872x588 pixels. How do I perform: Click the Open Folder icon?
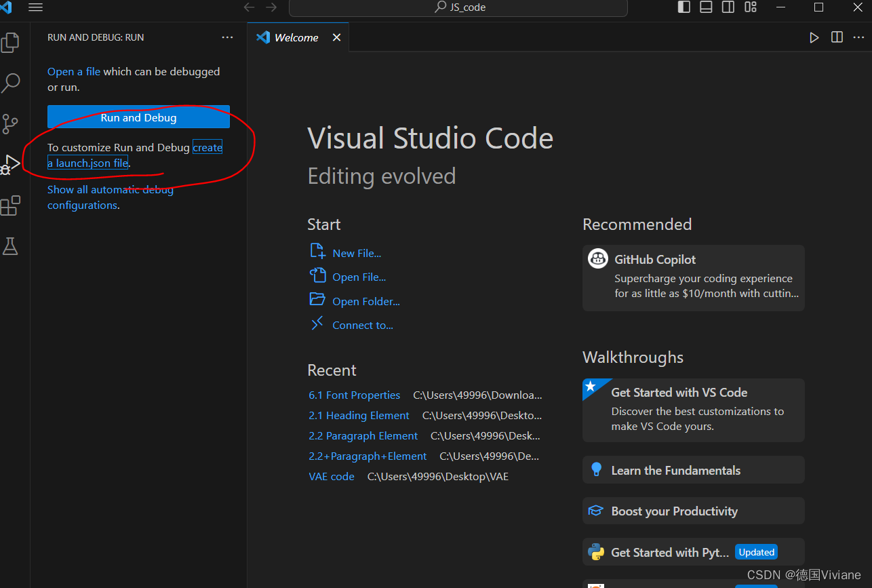(317, 299)
